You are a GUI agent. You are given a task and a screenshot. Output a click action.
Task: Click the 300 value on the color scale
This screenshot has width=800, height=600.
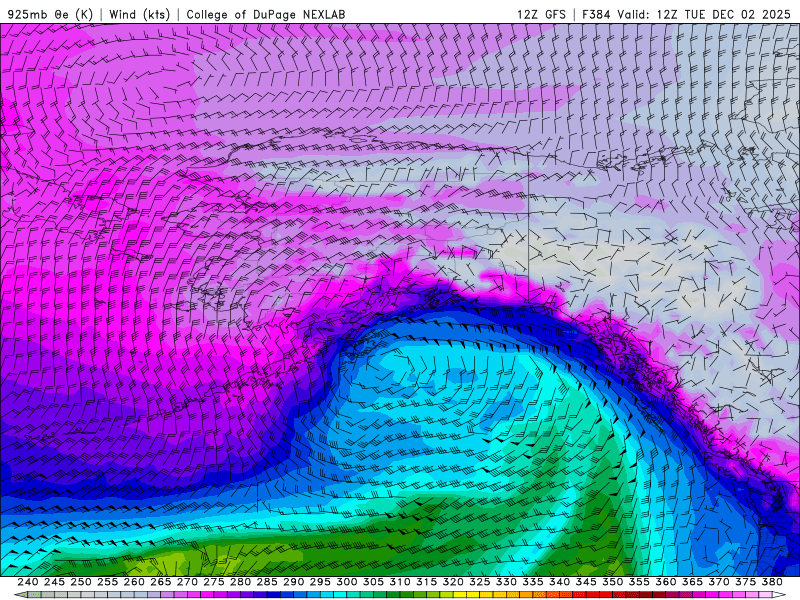click(x=347, y=582)
